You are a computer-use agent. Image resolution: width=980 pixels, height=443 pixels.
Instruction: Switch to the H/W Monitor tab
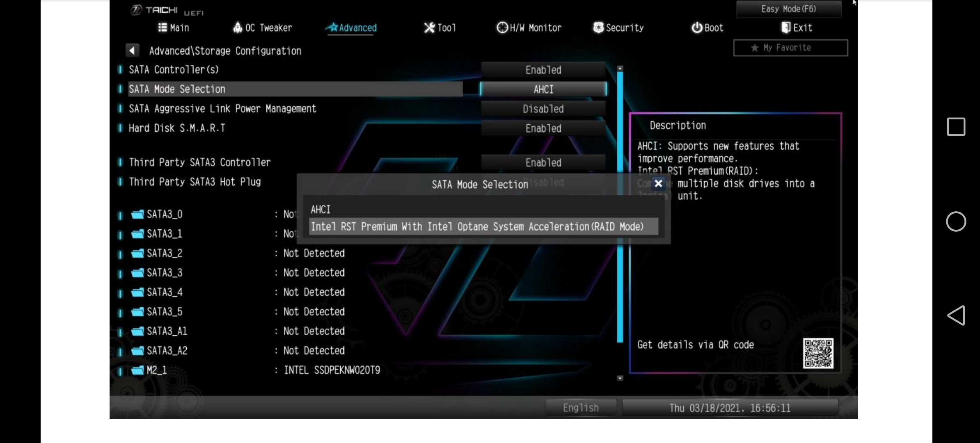coord(529,28)
